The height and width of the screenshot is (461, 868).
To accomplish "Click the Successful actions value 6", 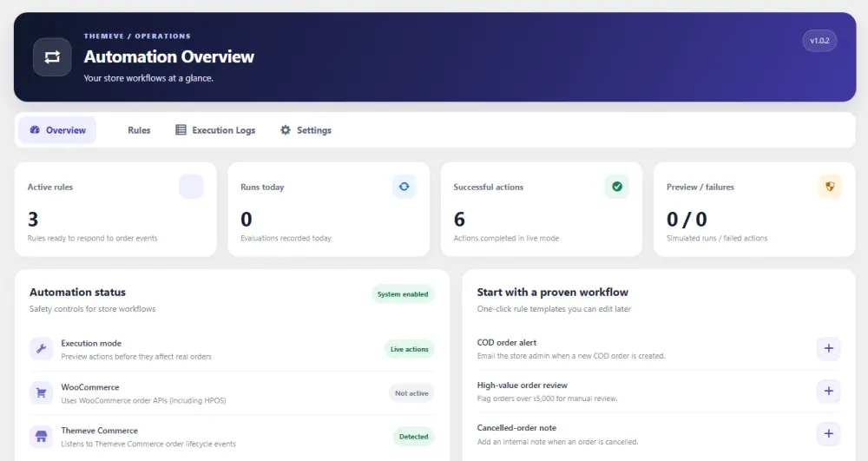I will tap(459, 220).
